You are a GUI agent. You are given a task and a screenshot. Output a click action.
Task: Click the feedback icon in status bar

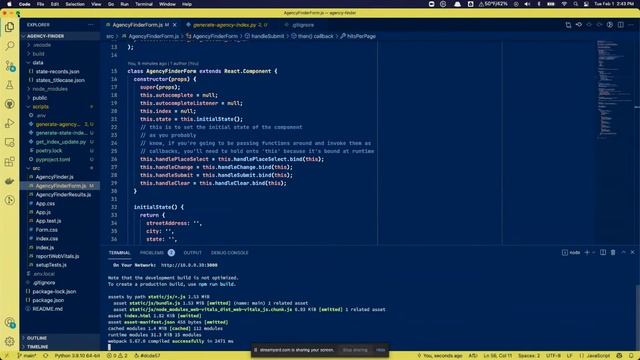click(620, 356)
